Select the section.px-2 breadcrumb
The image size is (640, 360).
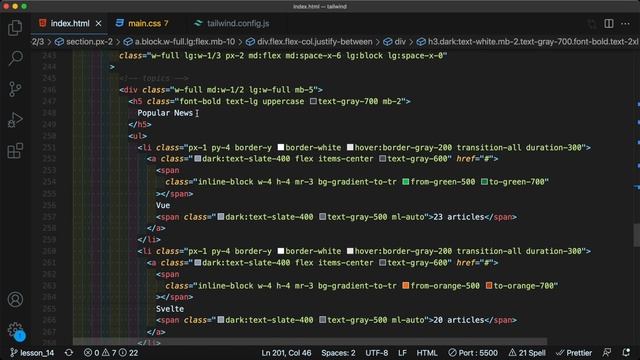coord(84,42)
